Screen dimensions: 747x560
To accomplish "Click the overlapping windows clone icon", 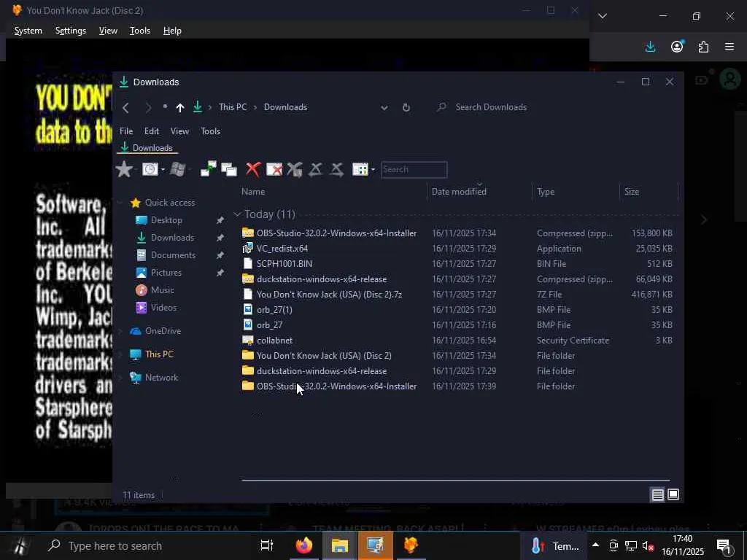I will 229,169.
